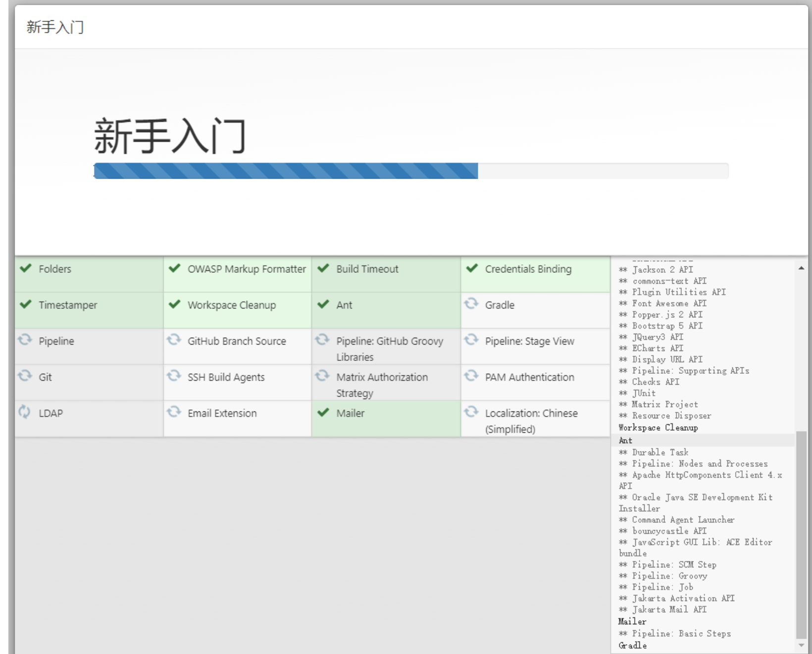Viewport: 812px width, 654px height.
Task: Click pending icon for Localization: Chinese (Simplified)
Action: (x=471, y=411)
